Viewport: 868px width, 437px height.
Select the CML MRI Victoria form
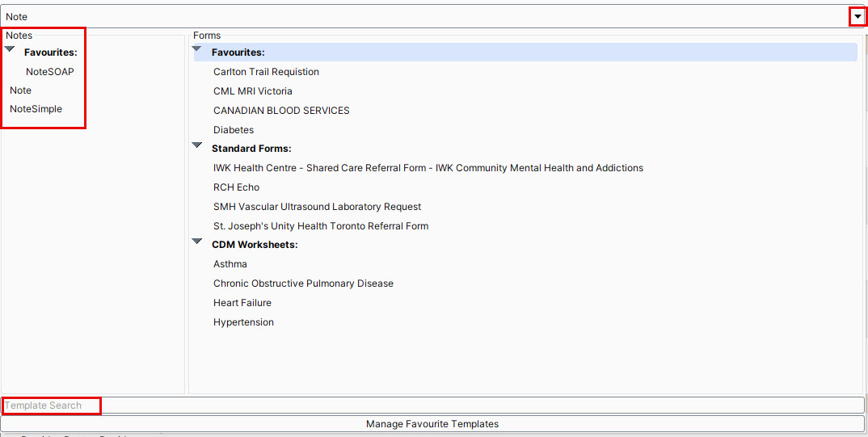click(252, 91)
